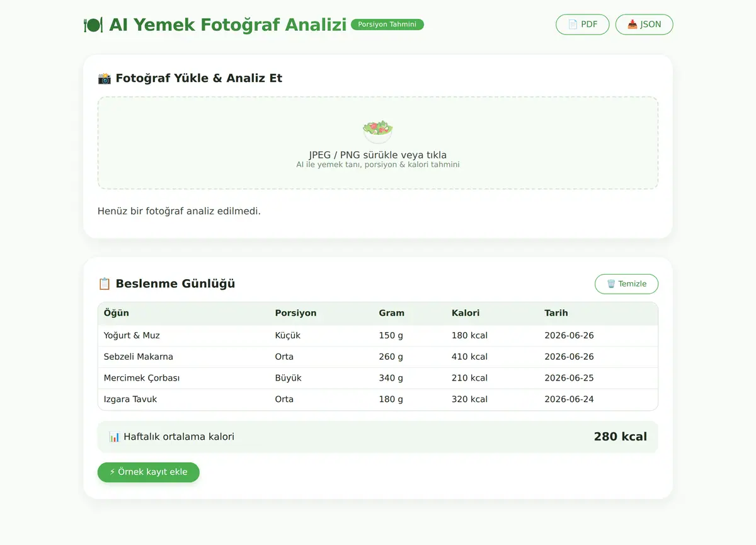Click Orta portion in Izgara Tavuk row
The height and width of the screenshot is (545, 756).
click(285, 399)
